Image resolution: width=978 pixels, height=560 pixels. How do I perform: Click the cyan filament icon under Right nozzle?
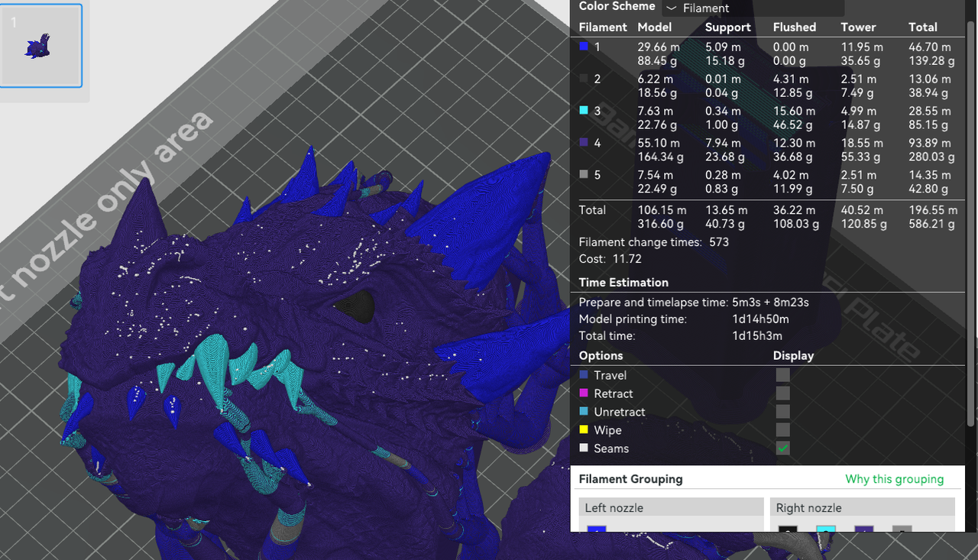[x=825, y=529]
